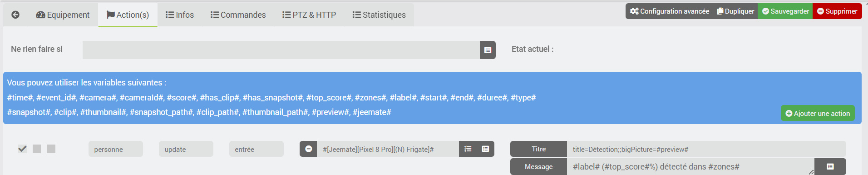
Task: Open command picker icon beside Frigate command
Action: pyautogui.click(x=485, y=149)
